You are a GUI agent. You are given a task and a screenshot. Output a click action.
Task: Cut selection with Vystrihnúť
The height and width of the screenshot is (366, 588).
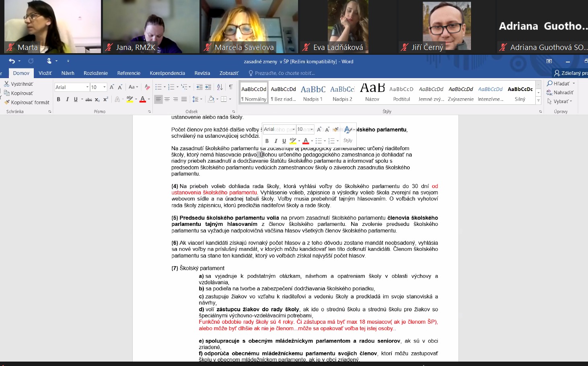point(19,84)
